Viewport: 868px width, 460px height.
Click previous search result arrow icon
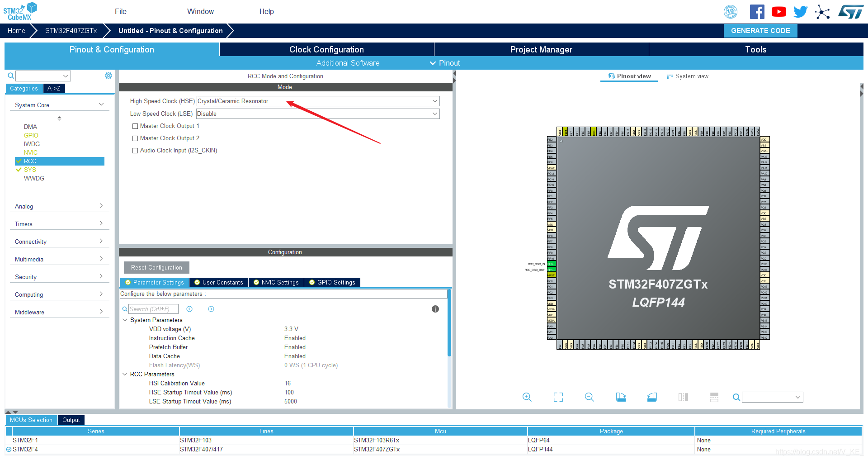click(x=189, y=309)
